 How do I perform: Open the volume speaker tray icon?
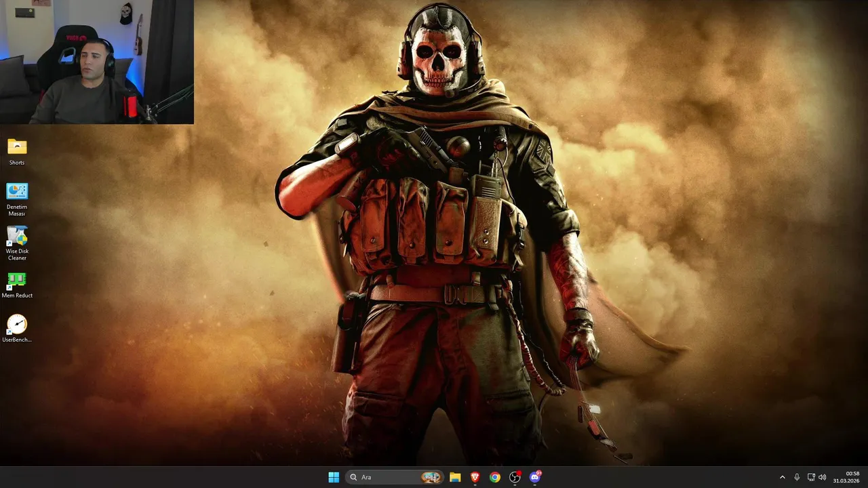click(x=823, y=477)
